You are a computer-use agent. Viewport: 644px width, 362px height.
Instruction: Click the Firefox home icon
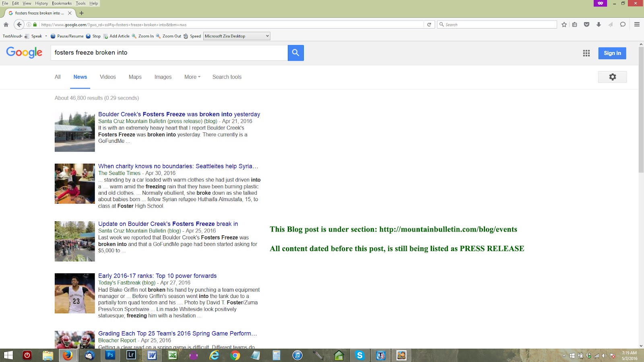click(6, 25)
